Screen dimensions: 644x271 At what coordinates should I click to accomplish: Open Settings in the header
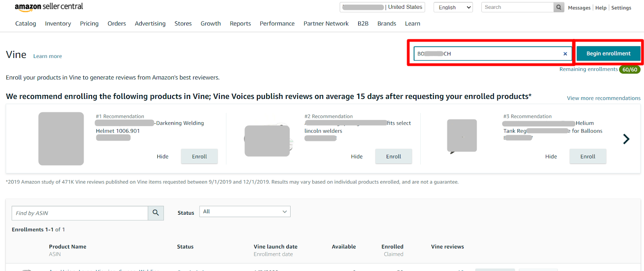(621, 8)
